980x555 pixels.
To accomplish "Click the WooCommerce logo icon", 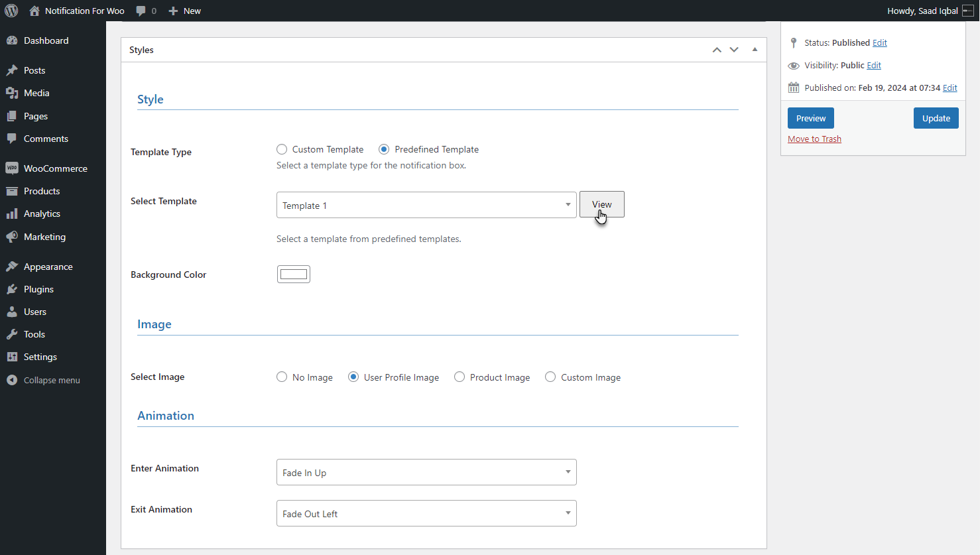I will [12, 168].
